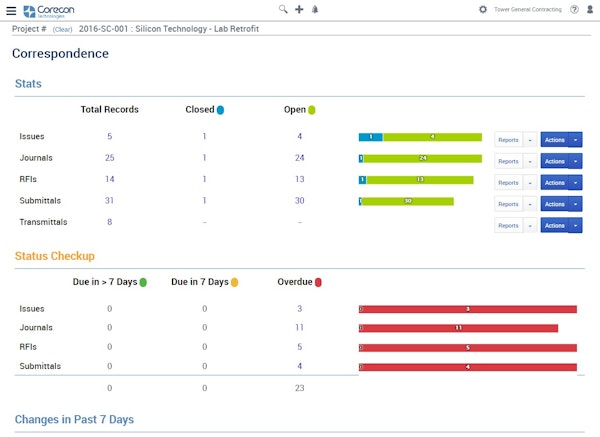Image resolution: width=600 pixels, height=437 pixels.
Task: Expand the RFIs Reports dropdown arrow
Action: (x=530, y=182)
